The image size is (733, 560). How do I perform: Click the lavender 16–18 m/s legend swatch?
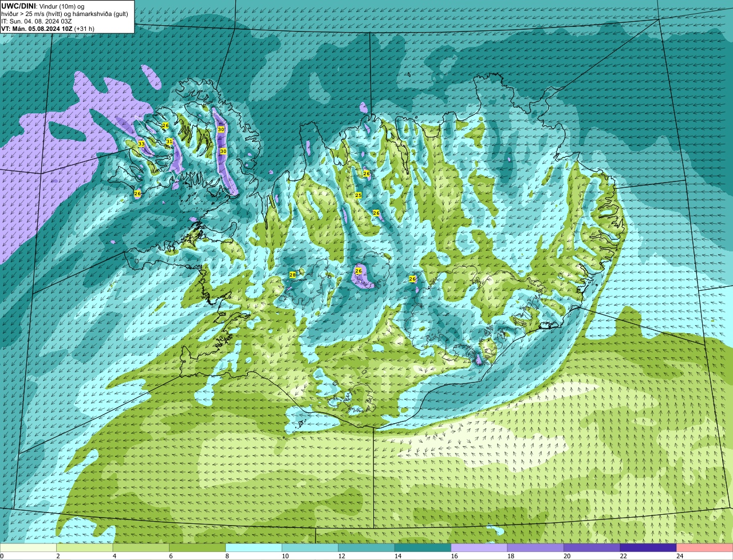click(480, 548)
